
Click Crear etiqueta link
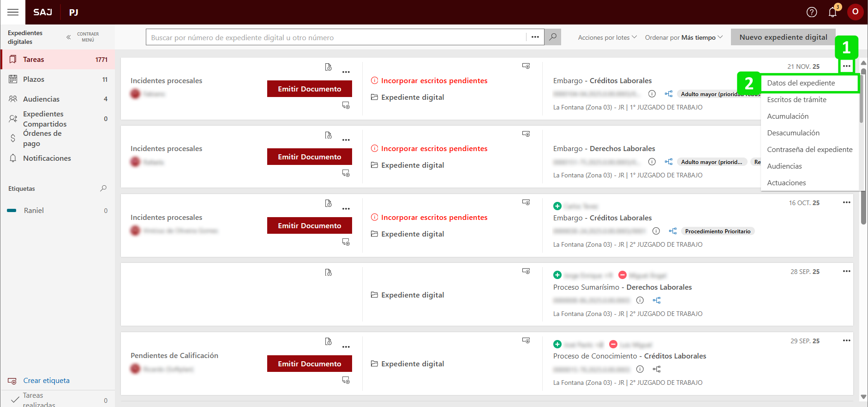[x=46, y=381]
